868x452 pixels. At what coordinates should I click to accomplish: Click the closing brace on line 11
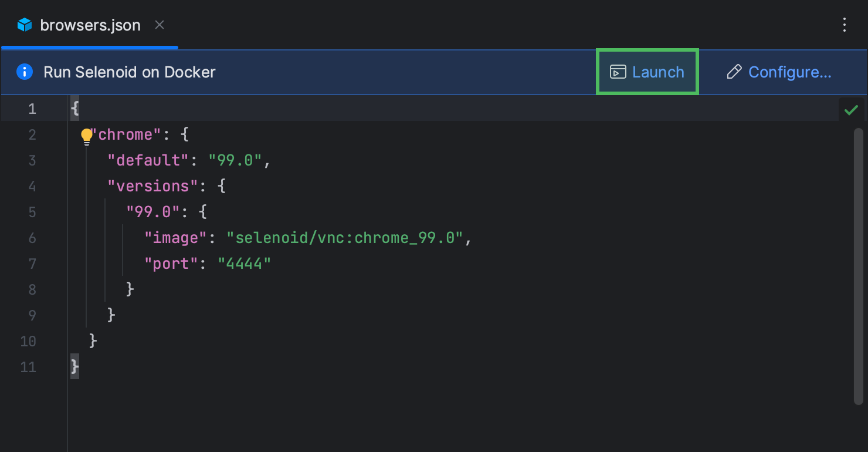tap(74, 366)
